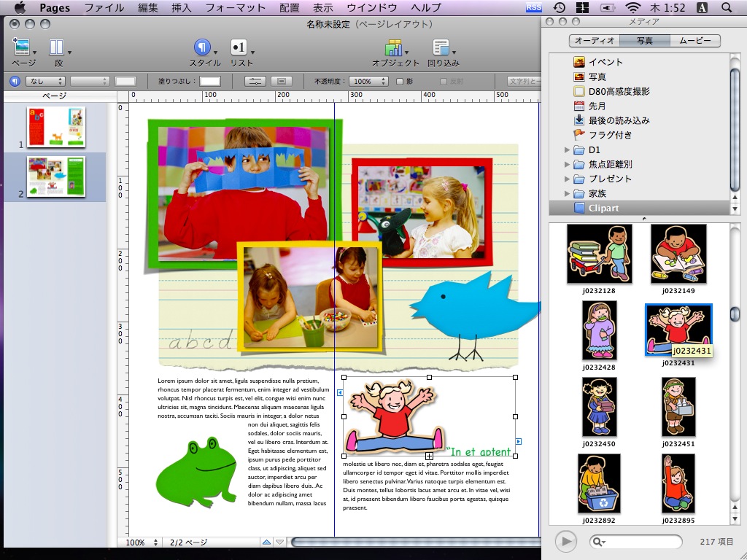Open the 表示 menu
The image size is (747, 560).
click(322, 7)
